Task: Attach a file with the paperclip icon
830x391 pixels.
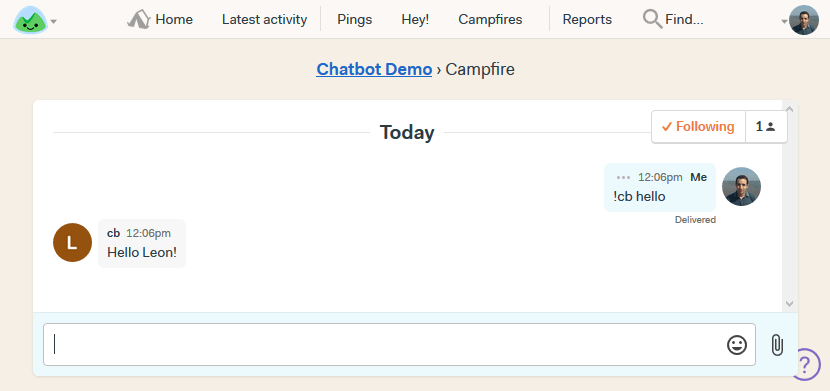Action: click(777, 344)
